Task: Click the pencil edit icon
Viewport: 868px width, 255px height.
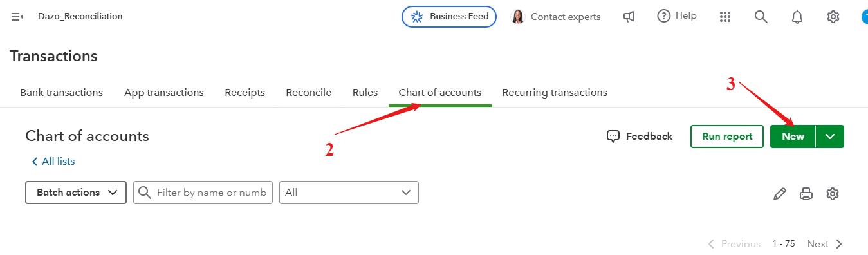Action: click(x=780, y=193)
